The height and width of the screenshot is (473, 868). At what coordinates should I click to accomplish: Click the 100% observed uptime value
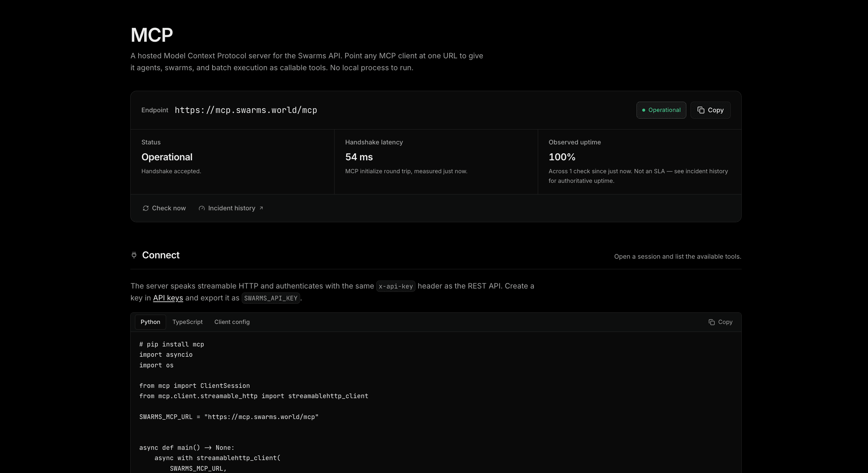tap(562, 157)
